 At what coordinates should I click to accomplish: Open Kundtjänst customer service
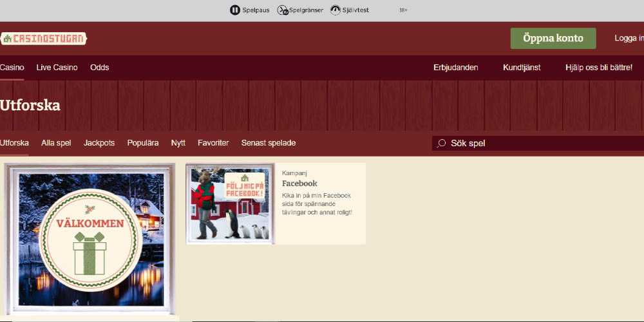tap(522, 68)
